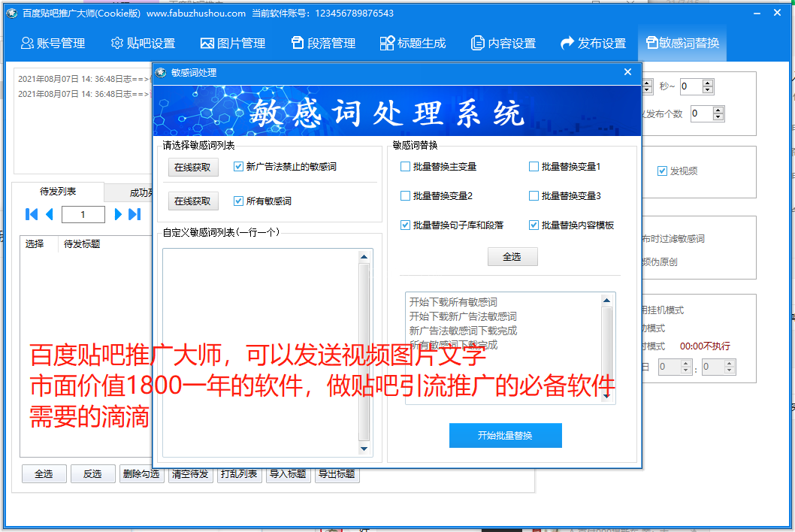Toggle 批量替换内容模板 checkbox
This screenshot has height=532, width=795.
(x=534, y=225)
